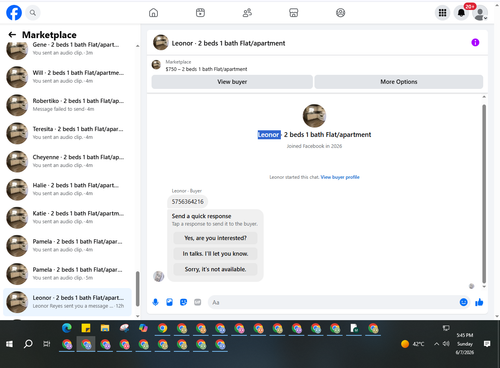Click the buyer message 5756364216
Image resolution: width=500 pixels, height=368 pixels.
pos(188,202)
